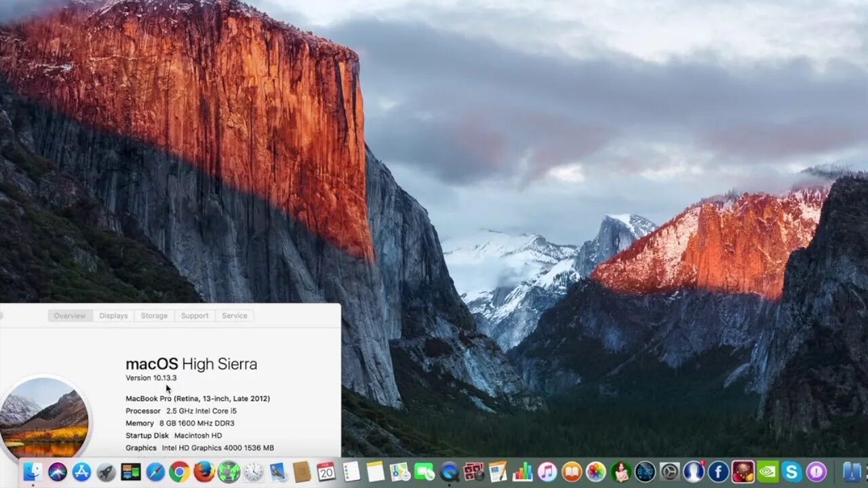Launch Google Chrome from the Dock
Screen dimensions: 868x488
180,471
